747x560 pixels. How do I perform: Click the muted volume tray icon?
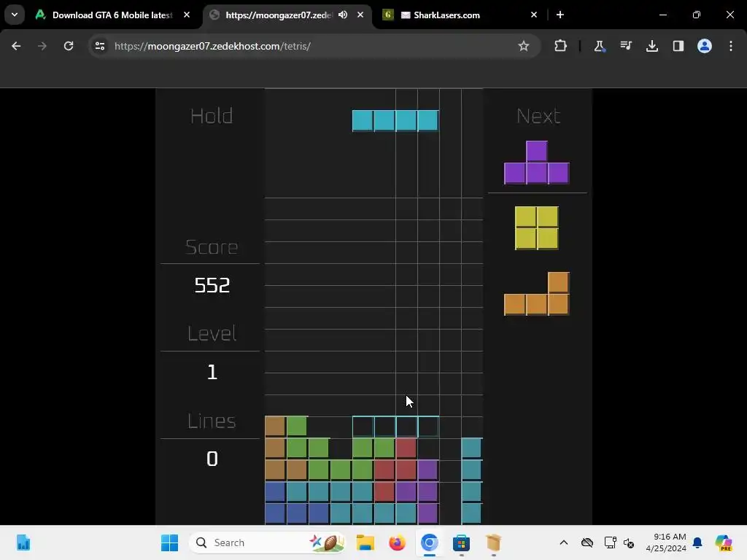coord(629,542)
